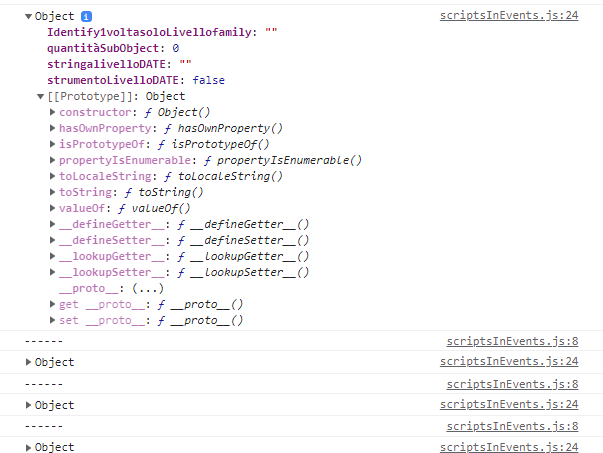The width and height of the screenshot is (603, 453).
Task: Click the ƒ __defineGetter__() function value
Action: (x=243, y=225)
